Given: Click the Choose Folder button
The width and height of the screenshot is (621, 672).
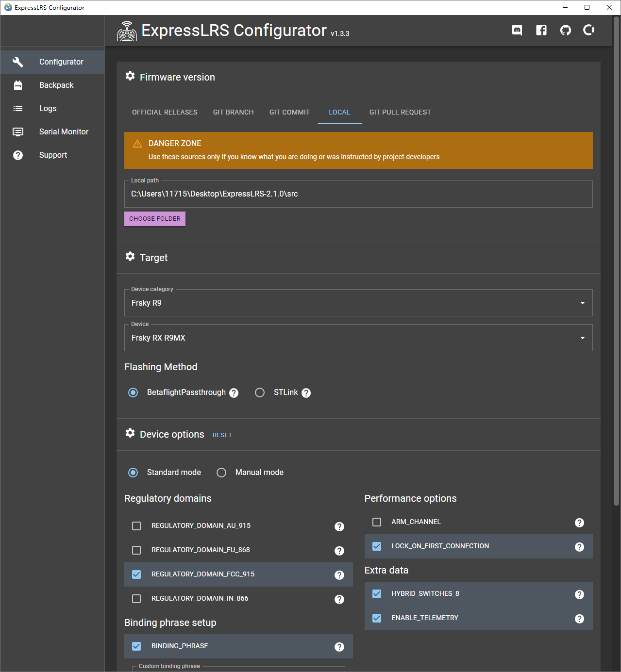Looking at the screenshot, I should (x=155, y=219).
